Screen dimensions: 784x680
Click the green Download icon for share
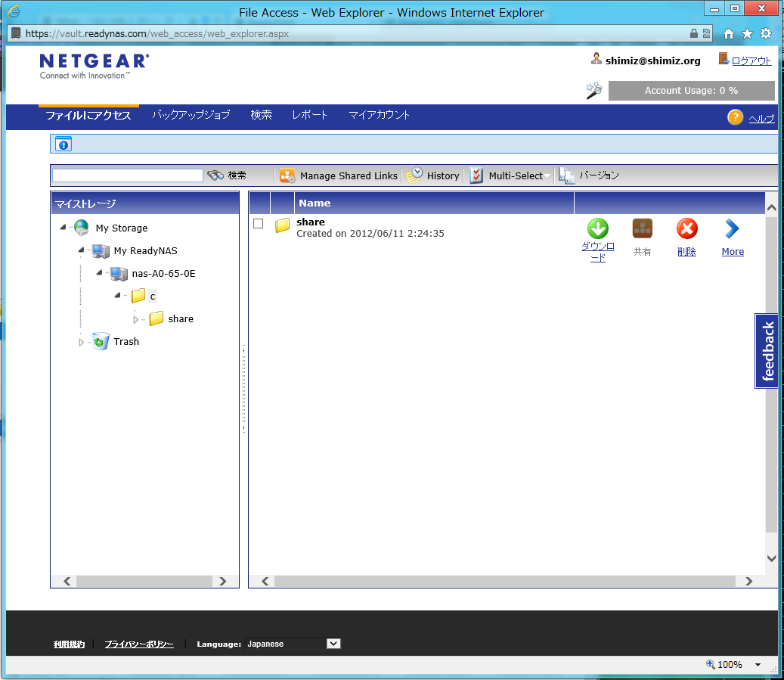(x=597, y=229)
